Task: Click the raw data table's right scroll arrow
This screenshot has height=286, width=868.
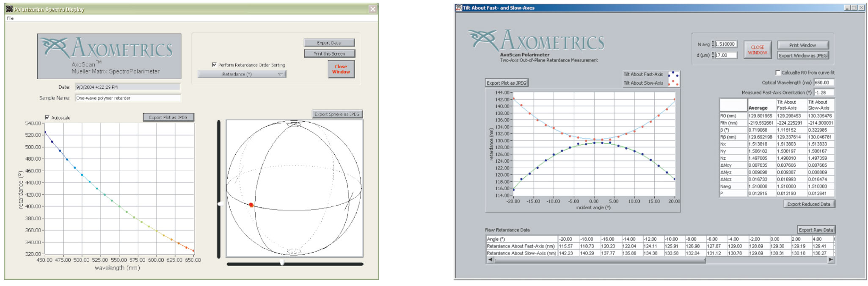Action: (831, 260)
